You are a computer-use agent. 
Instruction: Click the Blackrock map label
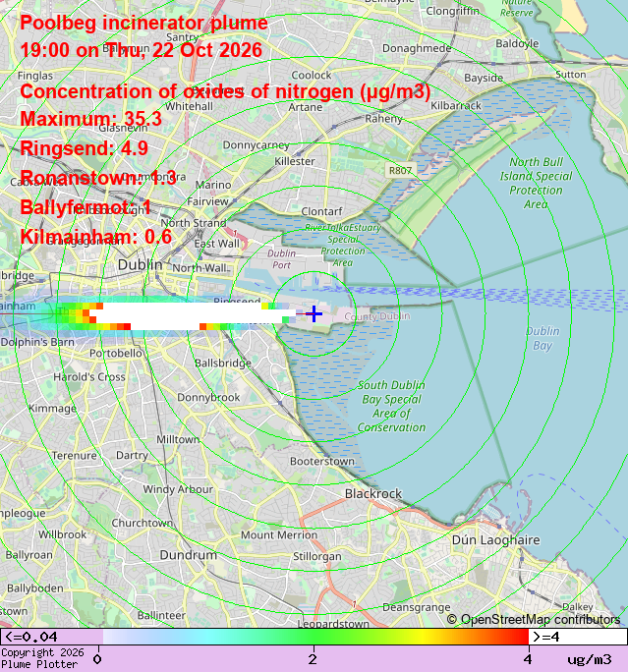(373, 494)
